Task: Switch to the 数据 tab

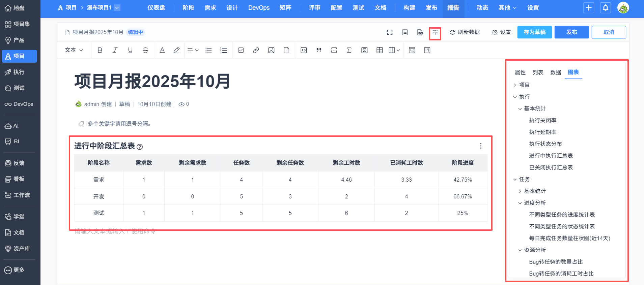Action: point(556,72)
